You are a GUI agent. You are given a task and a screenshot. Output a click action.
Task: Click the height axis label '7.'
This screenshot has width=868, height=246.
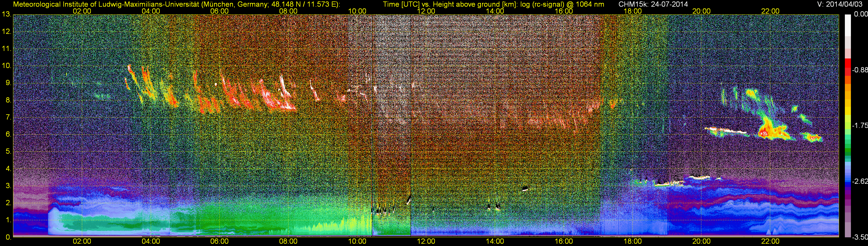pyautogui.click(x=8, y=117)
